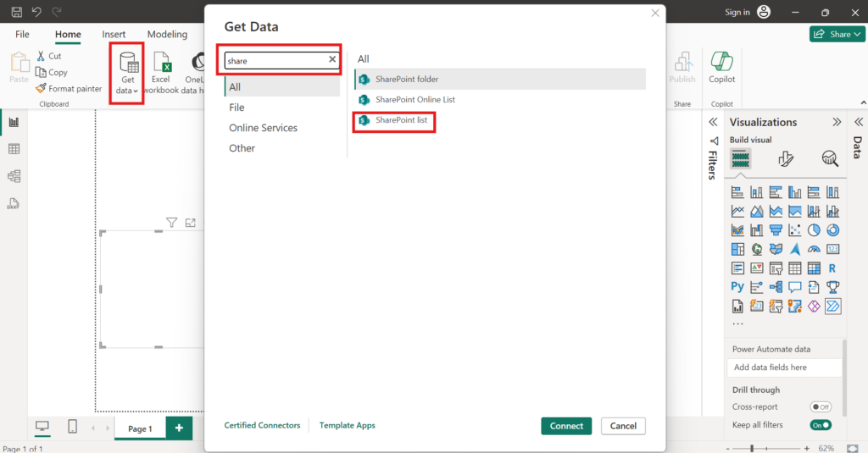
Task: Collapse the ribbon with the chevron
Action: tap(864, 103)
